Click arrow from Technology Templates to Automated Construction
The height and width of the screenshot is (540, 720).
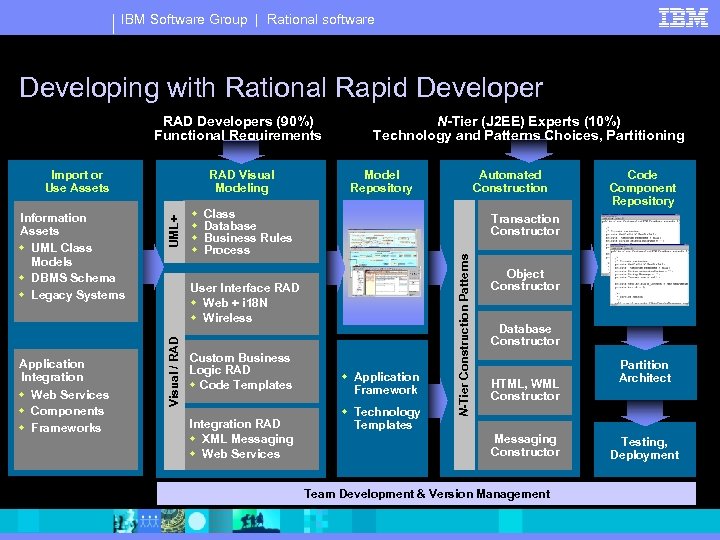[x=438, y=399]
